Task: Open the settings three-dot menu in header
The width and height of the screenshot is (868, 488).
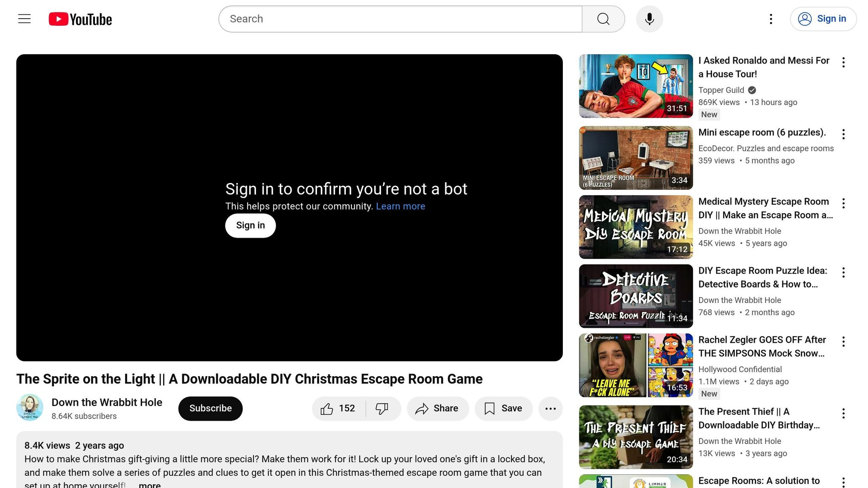Action: tap(771, 19)
